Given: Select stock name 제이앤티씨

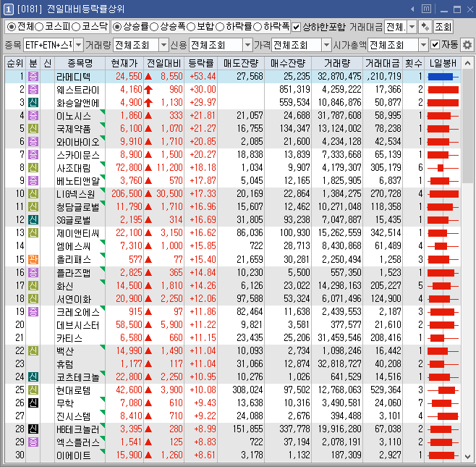Looking at the screenshot, I should pos(77,233).
